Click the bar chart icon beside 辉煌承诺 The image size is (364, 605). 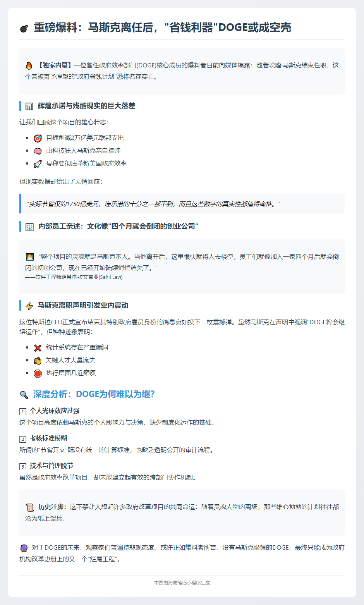(x=29, y=106)
